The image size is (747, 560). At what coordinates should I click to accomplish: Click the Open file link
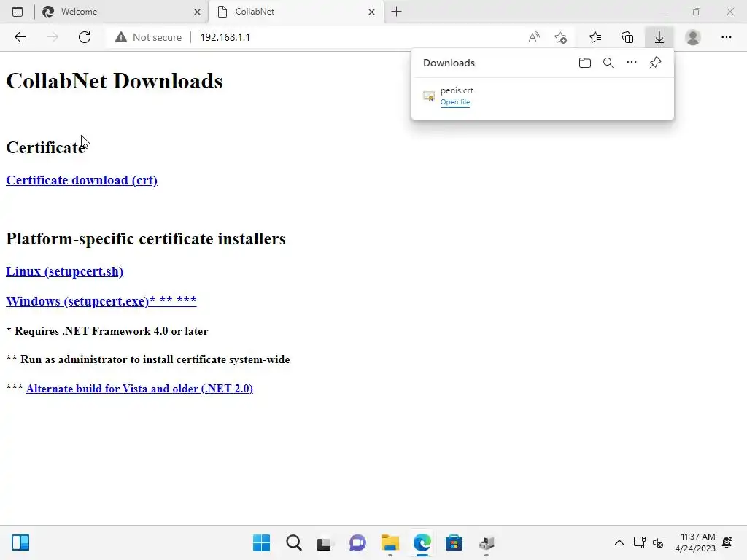455,102
